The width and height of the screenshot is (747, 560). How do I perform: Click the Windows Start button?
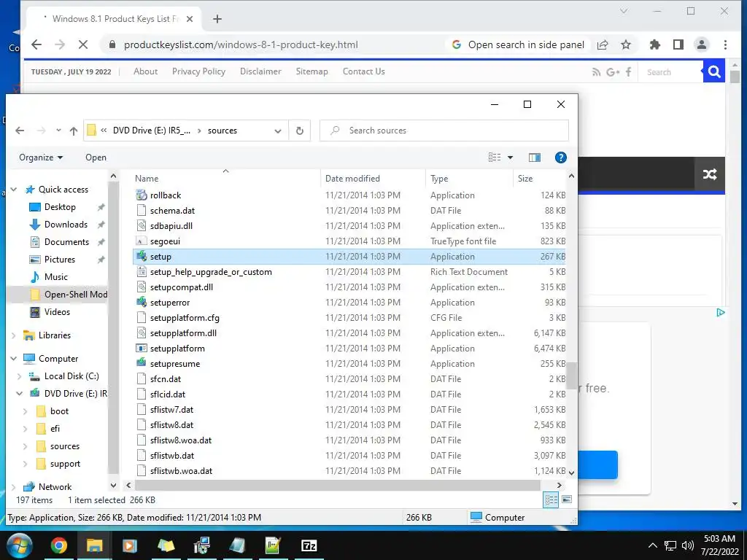(x=20, y=545)
